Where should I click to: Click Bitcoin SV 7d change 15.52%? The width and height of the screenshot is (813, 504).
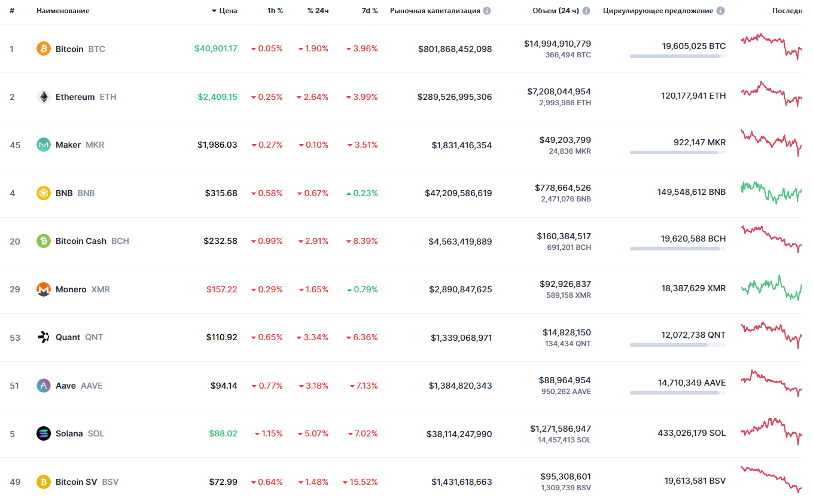coord(360,482)
